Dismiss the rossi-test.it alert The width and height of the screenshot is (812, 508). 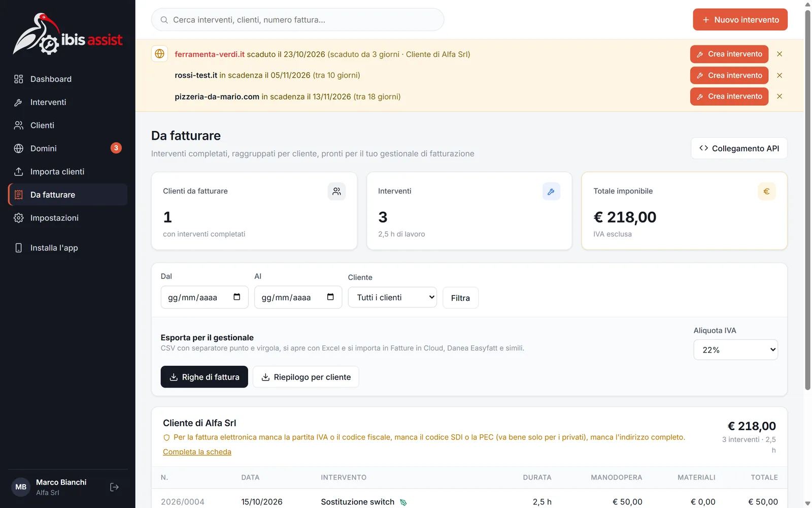click(780, 75)
